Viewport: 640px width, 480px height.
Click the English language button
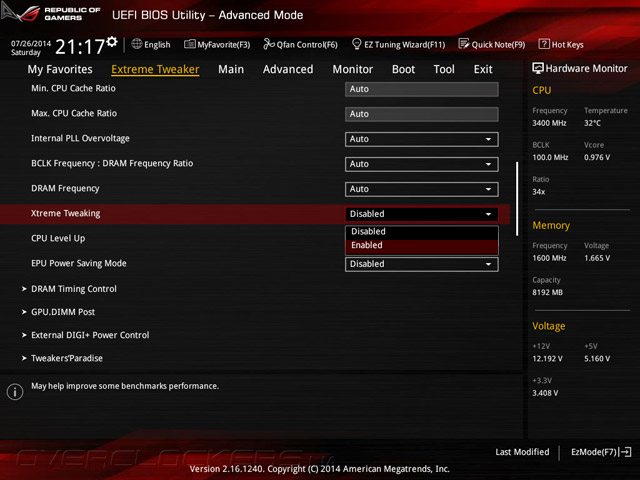151,44
